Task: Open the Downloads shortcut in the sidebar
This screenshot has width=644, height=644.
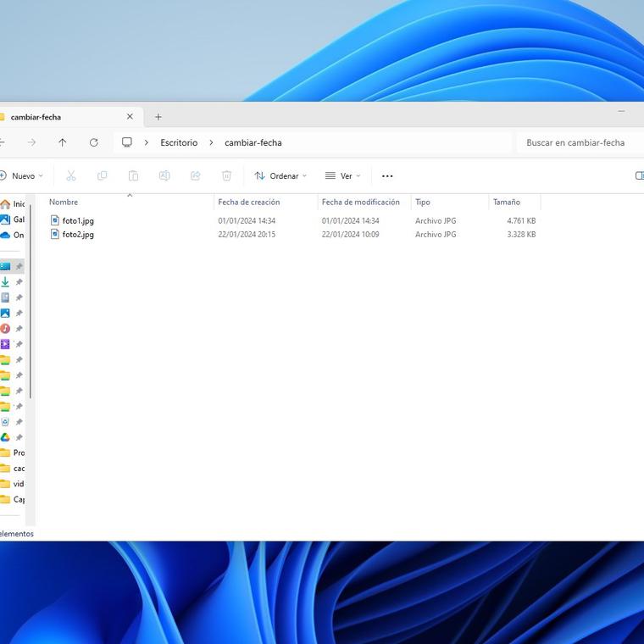Action: 5,282
